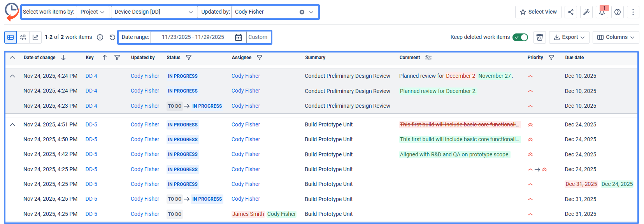Filter the Assignee column
This screenshot has width=644, height=224.
[260, 58]
